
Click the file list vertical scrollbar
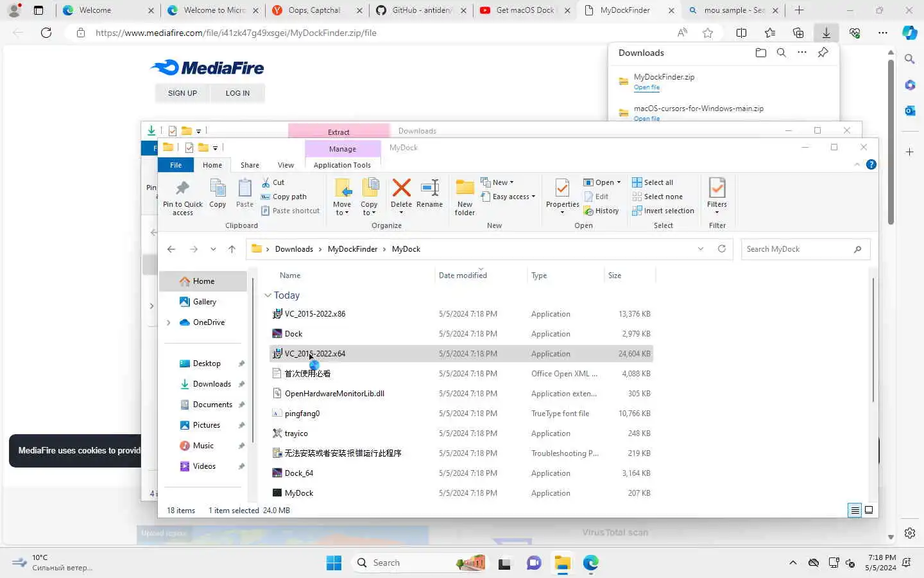pos(873,340)
